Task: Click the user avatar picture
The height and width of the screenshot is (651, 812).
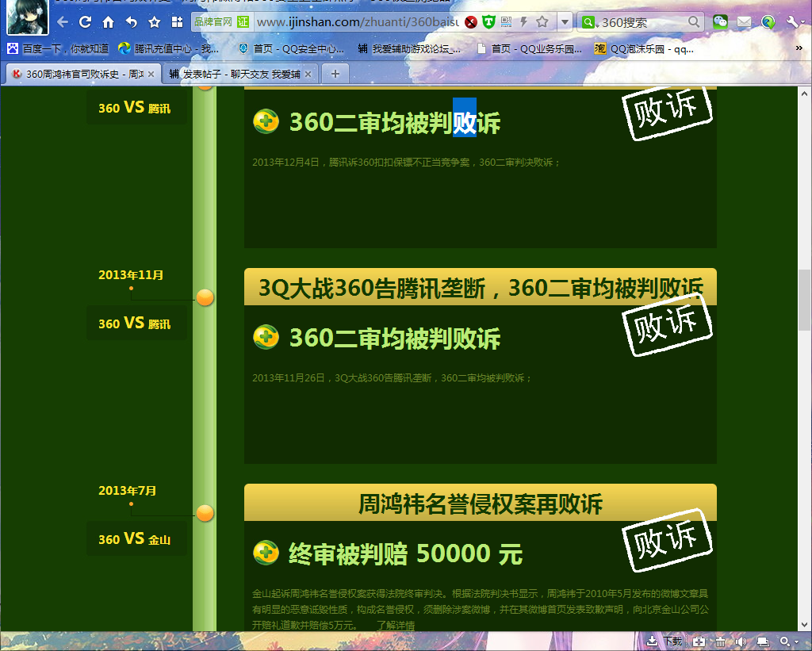Action: tap(28, 17)
